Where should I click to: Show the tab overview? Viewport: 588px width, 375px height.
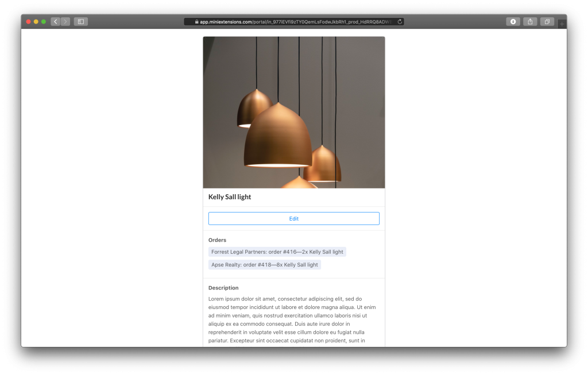coord(547,22)
